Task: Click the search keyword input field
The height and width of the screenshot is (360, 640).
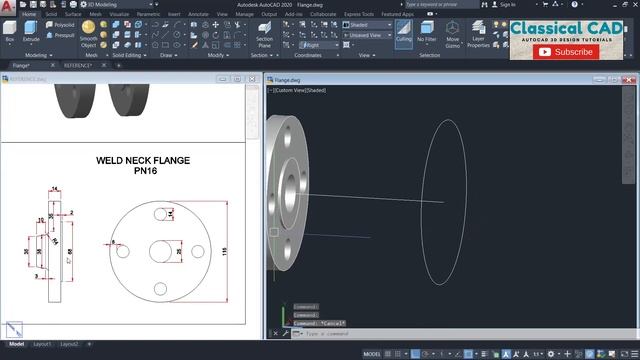Action: pyautogui.click(x=442, y=4)
